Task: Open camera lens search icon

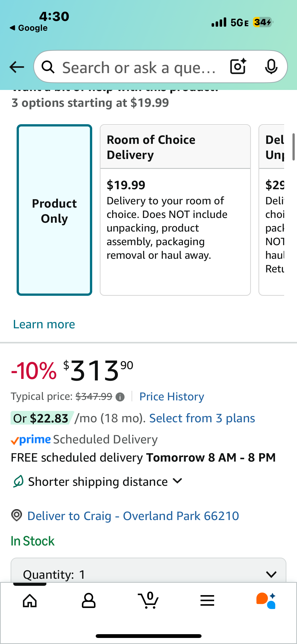Action: 238,67
